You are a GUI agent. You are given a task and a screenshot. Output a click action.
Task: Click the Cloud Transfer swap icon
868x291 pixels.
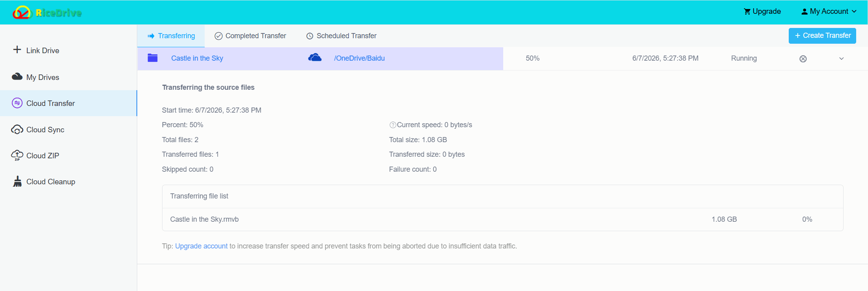coord(17,103)
